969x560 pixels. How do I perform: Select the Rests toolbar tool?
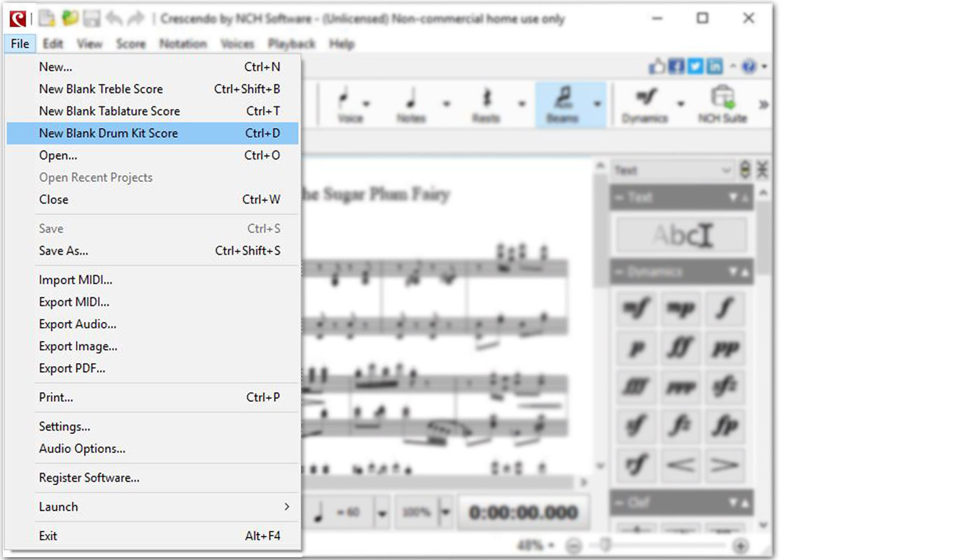[x=486, y=105]
